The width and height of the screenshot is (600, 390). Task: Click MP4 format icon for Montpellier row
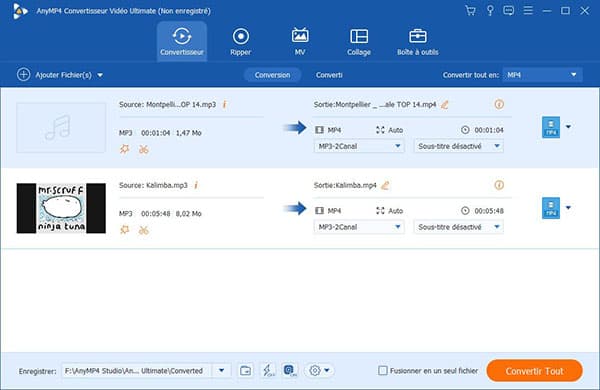[551, 127]
